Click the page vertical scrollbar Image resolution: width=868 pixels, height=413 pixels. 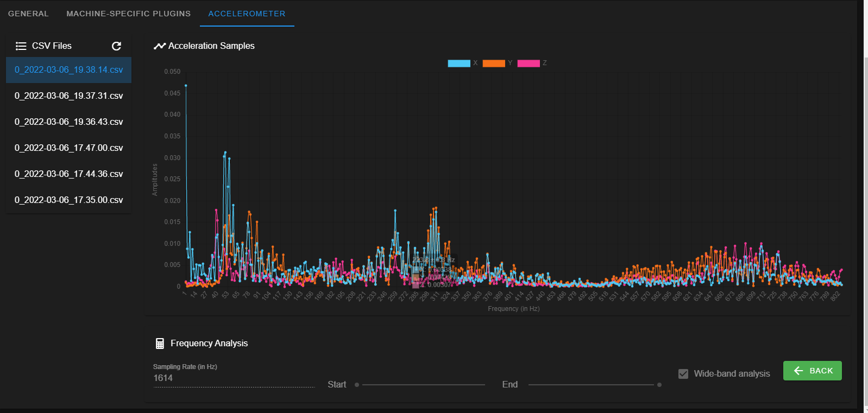866,231
